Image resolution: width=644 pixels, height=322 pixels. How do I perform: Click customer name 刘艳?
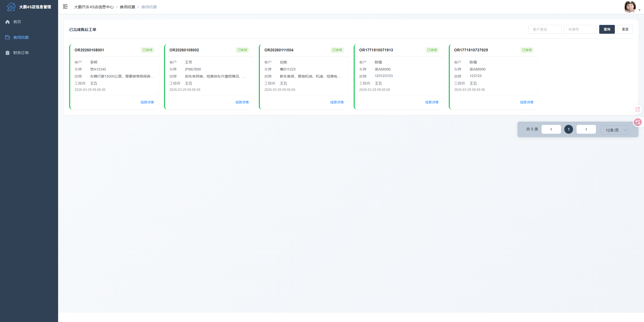(x=283, y=62)
